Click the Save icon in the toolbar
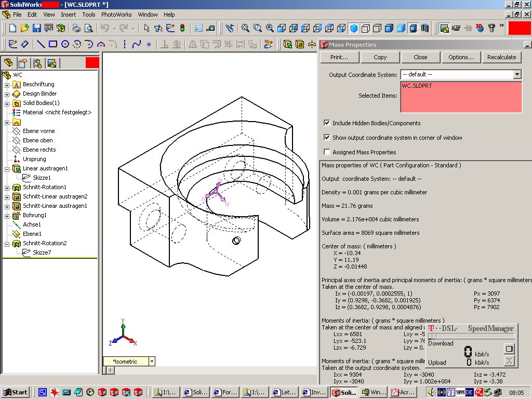Image resolution: width=532 pixels, height=399 pixels. click(37, 28)
